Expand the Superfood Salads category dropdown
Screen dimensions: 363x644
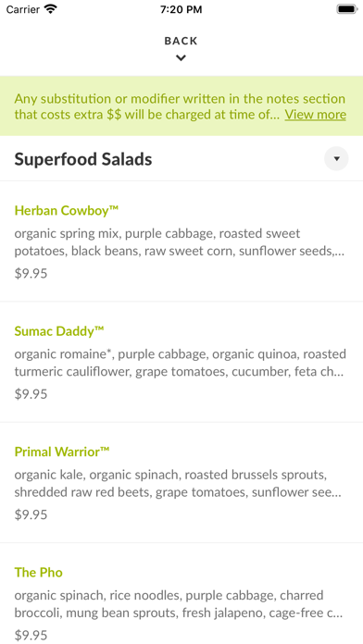336,158
